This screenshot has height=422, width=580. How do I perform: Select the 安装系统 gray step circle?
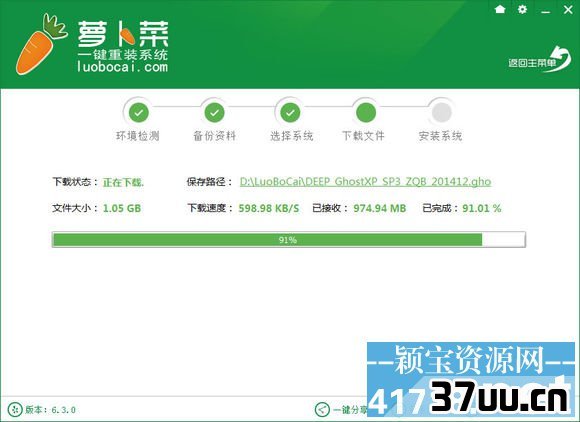[x=442, y=112]
